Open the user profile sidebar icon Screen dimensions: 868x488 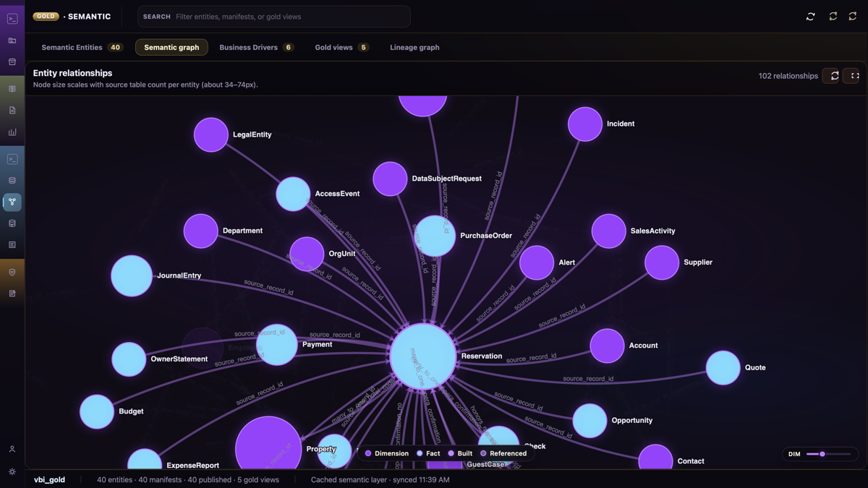[x=12, y=449]
